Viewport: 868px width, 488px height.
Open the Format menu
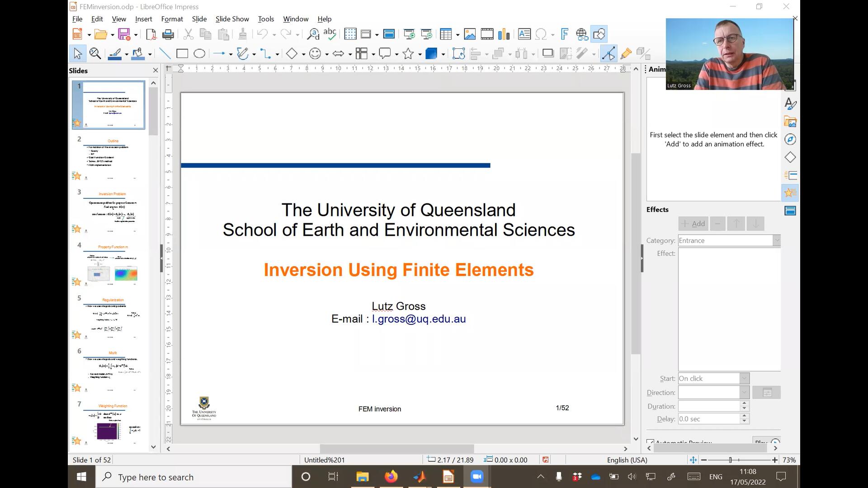(172, 19)
